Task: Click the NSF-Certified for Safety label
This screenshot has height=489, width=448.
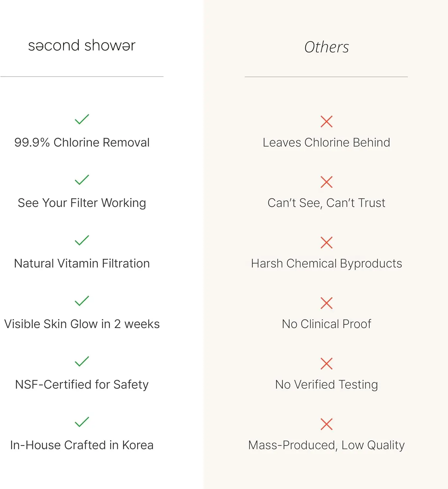Action: 82,385
